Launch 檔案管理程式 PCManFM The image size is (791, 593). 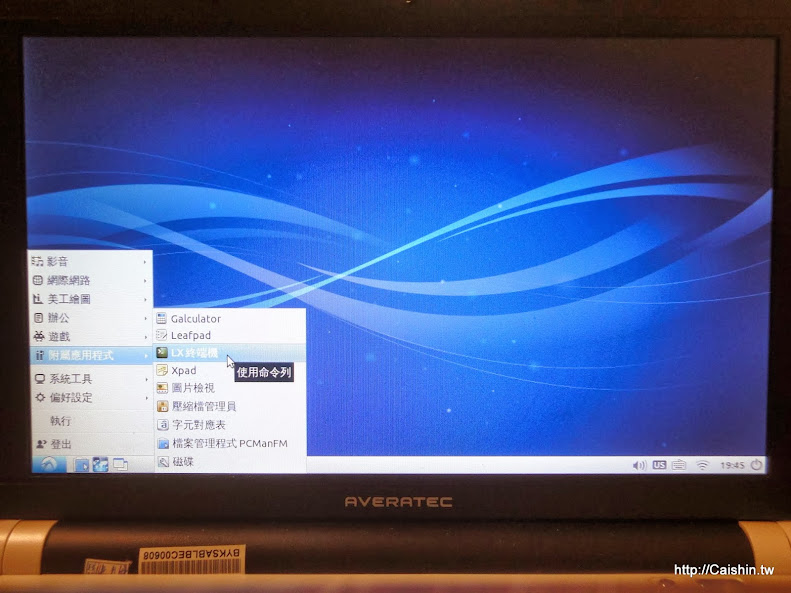point(230,443)
